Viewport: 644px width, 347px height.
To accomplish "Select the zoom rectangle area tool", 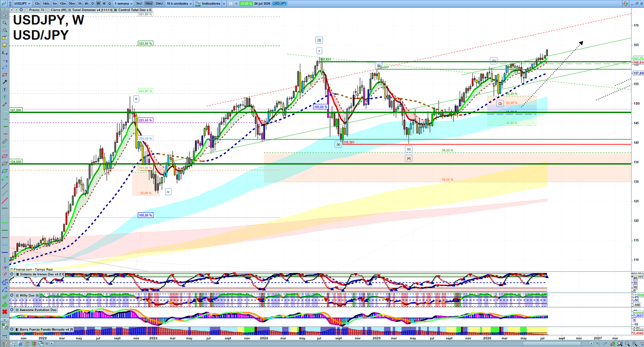I will 4,30.
